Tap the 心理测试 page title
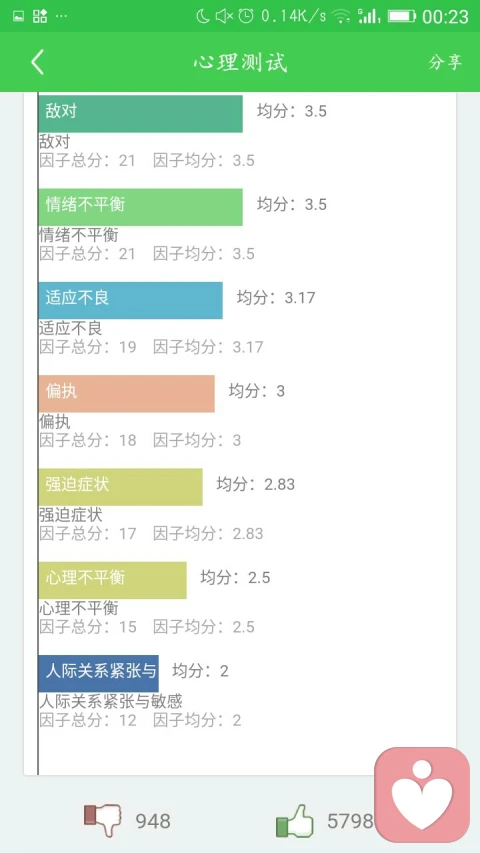 click(x=240, y=63)
